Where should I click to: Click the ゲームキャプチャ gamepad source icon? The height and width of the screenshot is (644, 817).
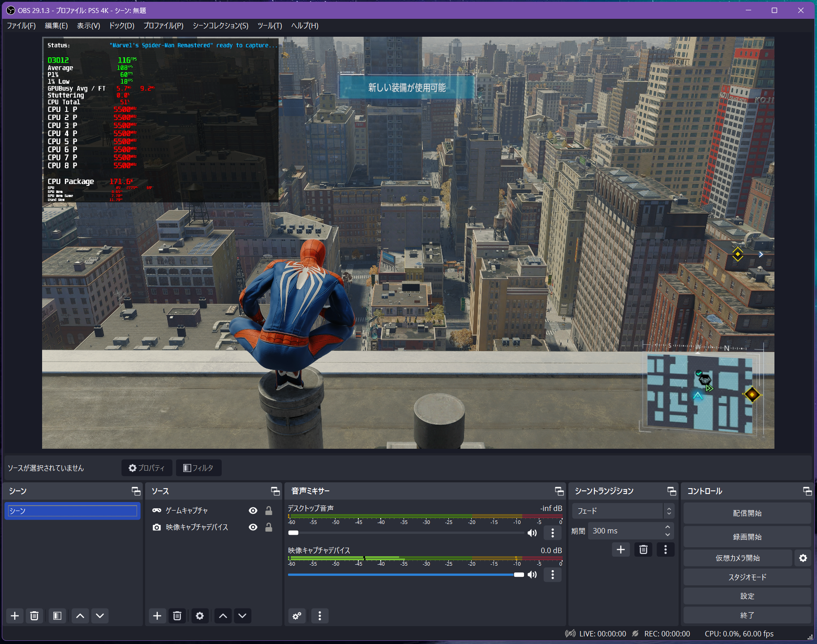click(x=157, y=511)
